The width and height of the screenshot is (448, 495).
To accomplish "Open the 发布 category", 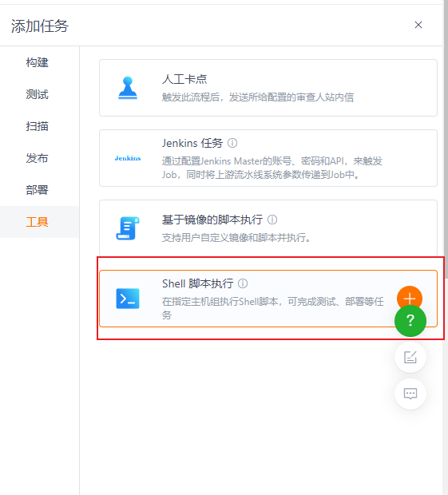I will (38, 158).
